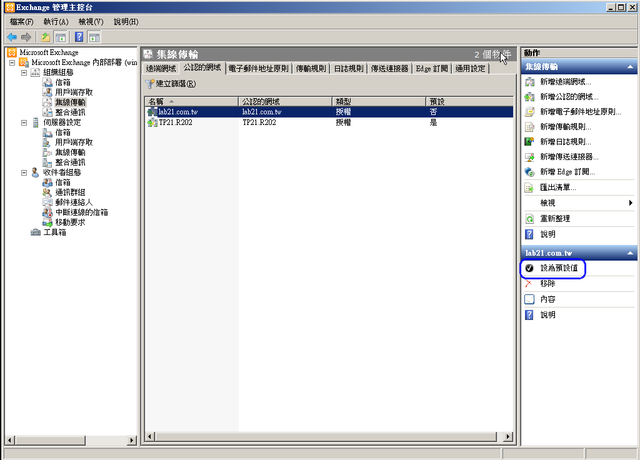Viewport: 640px width, 460px height.
Task: Click the Forward arrow toolbar icon
Action: click(26, 38)
